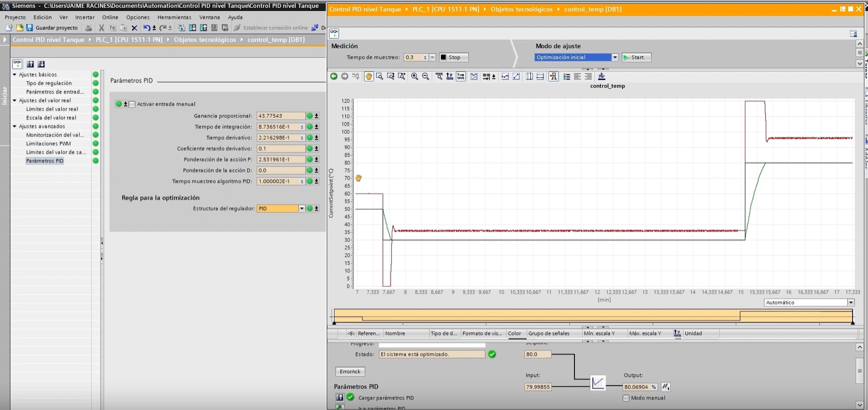
Task: Click the Output 80.06904 field
Action: tap(640, 387)
